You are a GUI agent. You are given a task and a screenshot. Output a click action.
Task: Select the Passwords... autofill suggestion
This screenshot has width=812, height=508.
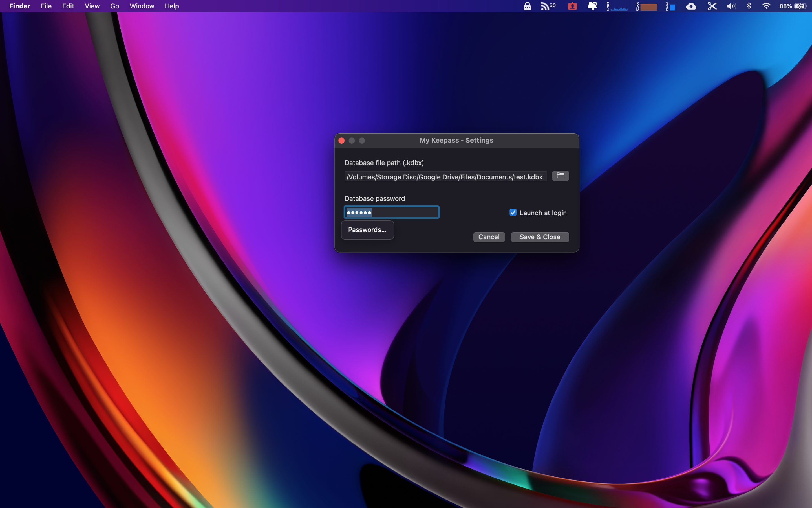point(367,230)
